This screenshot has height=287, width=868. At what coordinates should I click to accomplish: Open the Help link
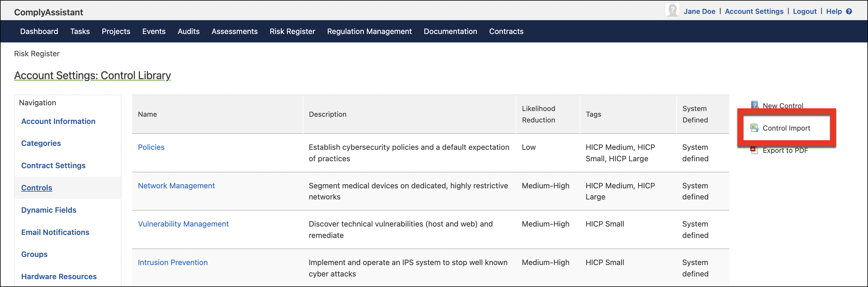(x=834, y=11)
